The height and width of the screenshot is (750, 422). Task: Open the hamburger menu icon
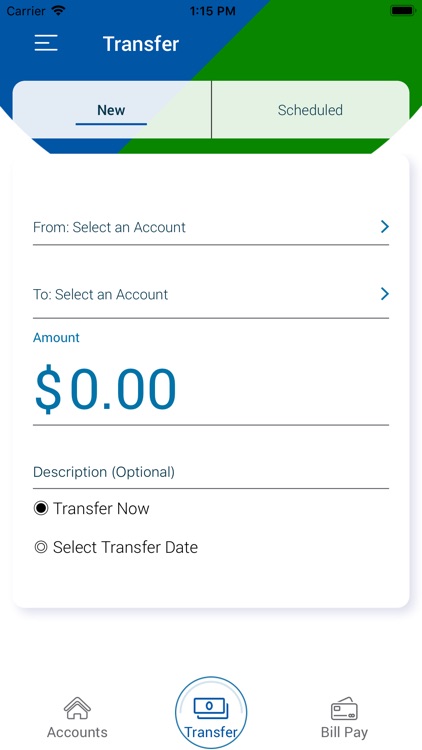46,43
